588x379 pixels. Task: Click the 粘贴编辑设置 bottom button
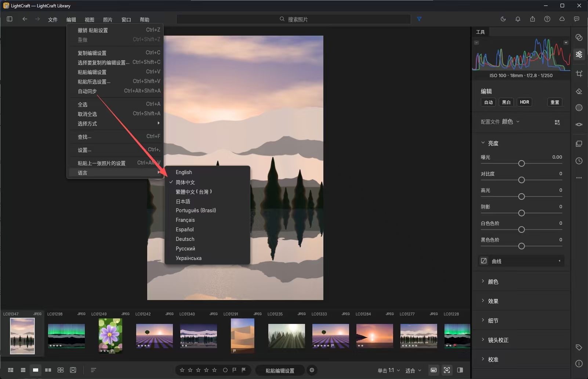[x=280, y=371]
